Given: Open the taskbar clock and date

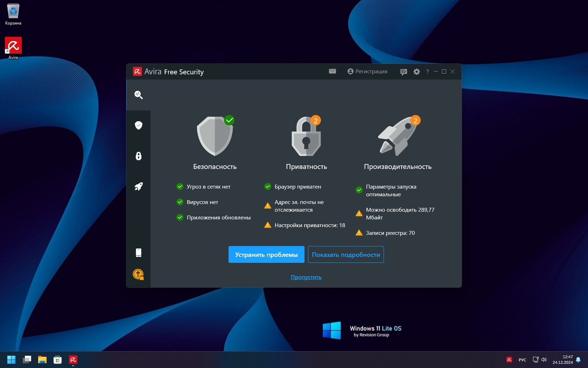Looking at the screenshot, I should click(x=563, y=360).
